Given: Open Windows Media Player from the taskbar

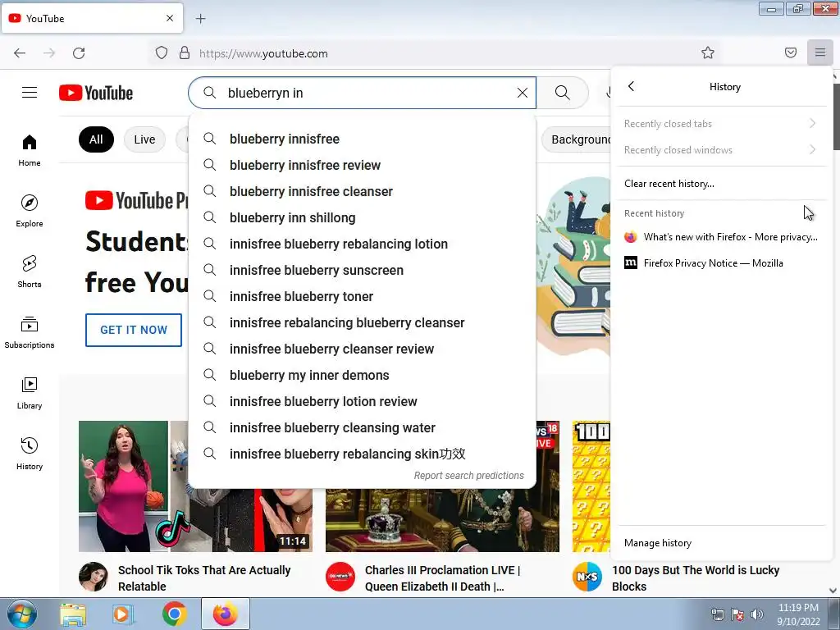Looking at the screenshot, I should click(x=123, y=614).
